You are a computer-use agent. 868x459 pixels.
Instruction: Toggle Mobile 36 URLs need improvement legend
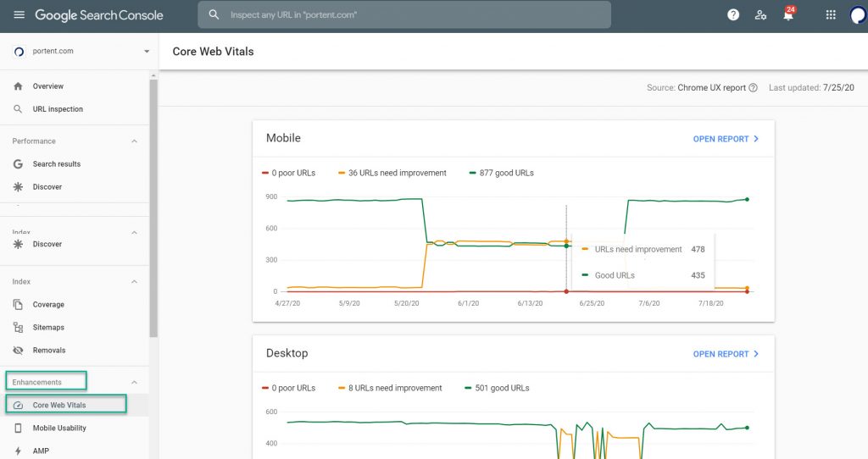tap(392, 173)
